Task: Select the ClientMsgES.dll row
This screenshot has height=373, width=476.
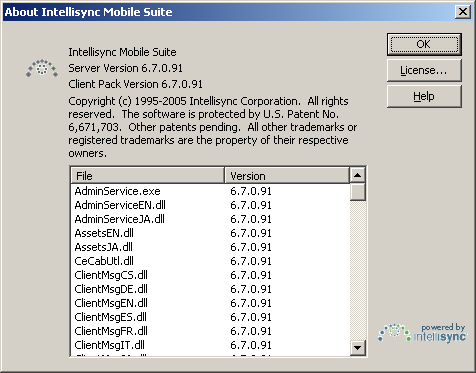Action: pyautogui.click(x=210, y=317)
